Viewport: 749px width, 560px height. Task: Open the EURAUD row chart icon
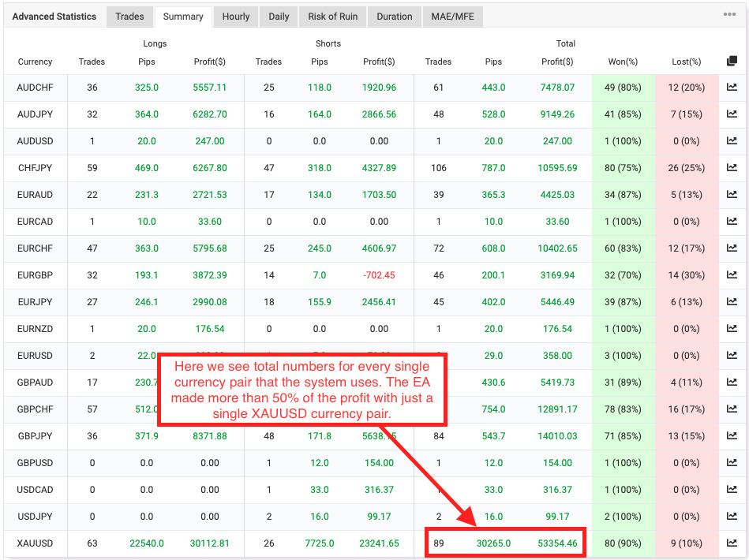732,194
